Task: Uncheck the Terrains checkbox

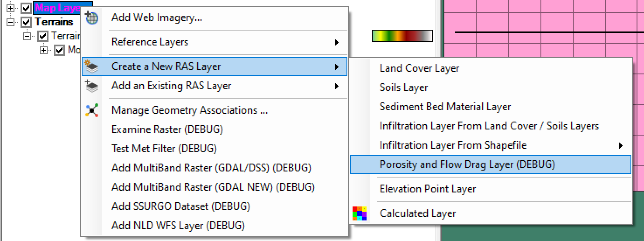Action: (x=27, y=22)
